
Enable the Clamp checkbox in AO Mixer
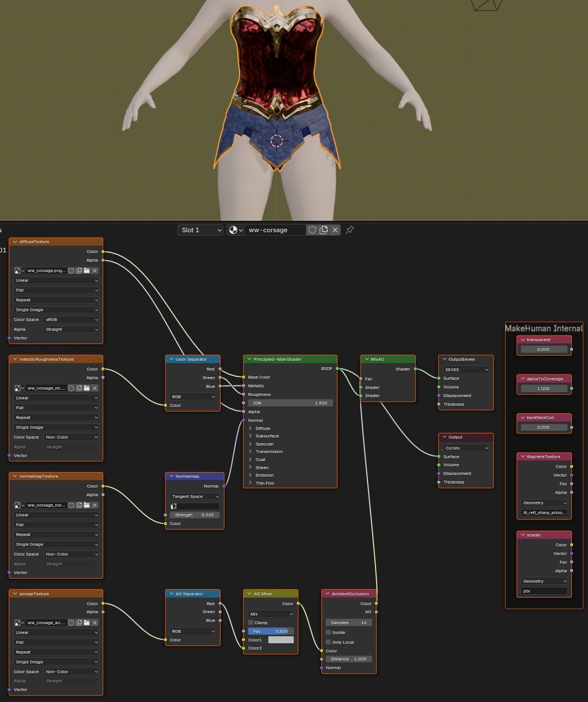point(251,622)
